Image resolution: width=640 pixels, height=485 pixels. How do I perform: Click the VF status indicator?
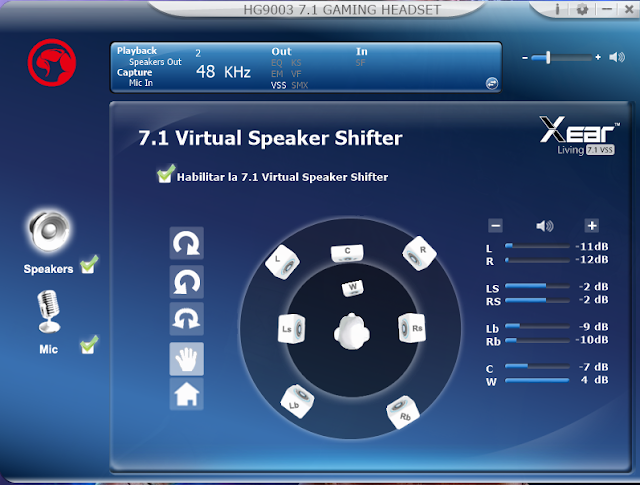296,74
